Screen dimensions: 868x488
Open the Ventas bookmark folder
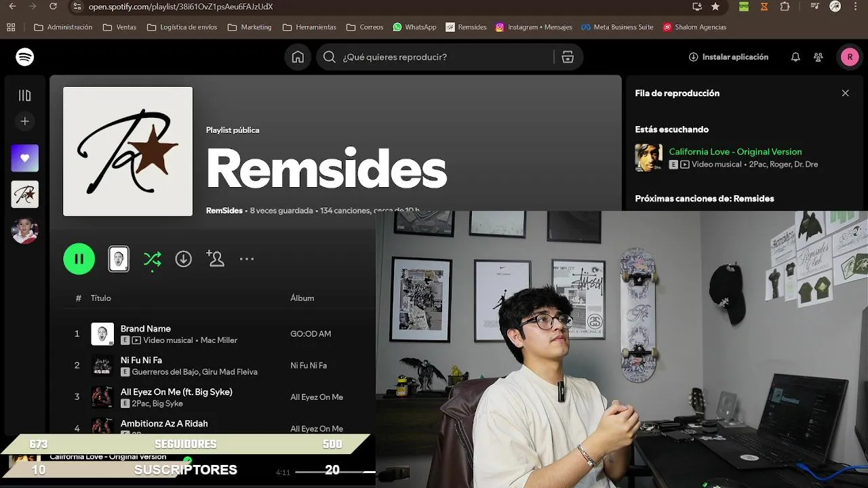pyautogui.click(x=119, y=27)
